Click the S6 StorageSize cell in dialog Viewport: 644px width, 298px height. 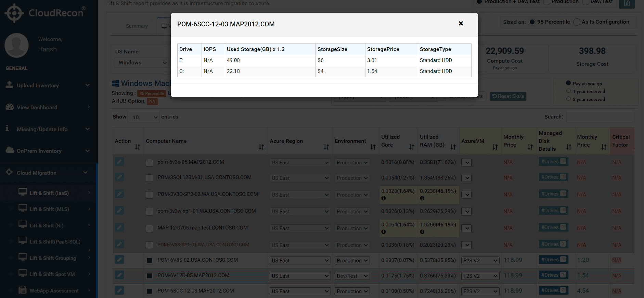point(340,60)
